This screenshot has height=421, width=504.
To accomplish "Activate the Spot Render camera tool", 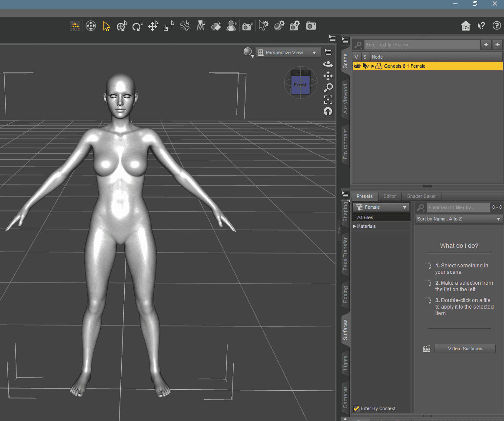I will click(x=247, y=26).
